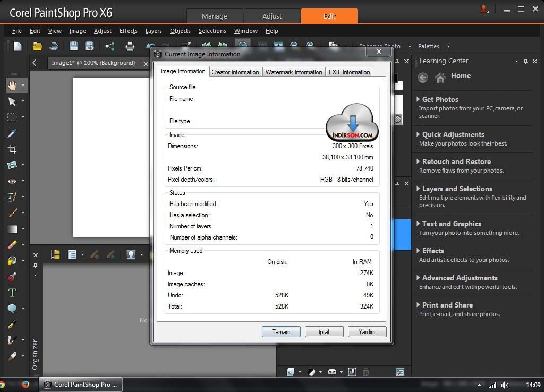This screenshot has height=392, width=544.
Task: Create a new image with the New icon
Action: (18, 46)
